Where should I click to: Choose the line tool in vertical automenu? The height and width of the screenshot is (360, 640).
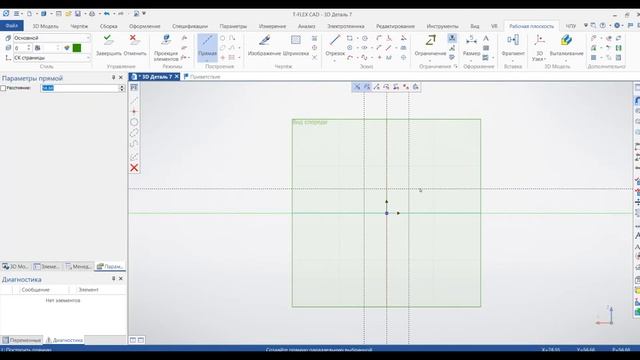point(134,100)
